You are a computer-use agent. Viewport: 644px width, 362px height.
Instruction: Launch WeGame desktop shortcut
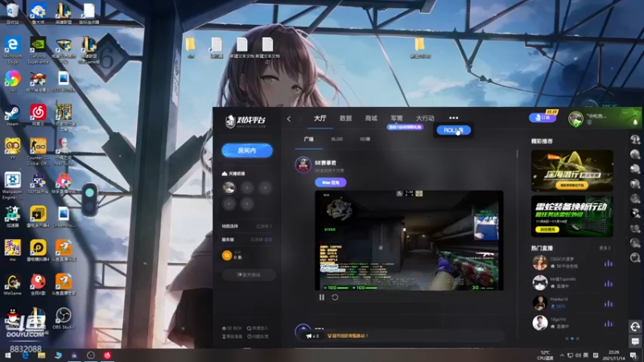click(12, 285)
